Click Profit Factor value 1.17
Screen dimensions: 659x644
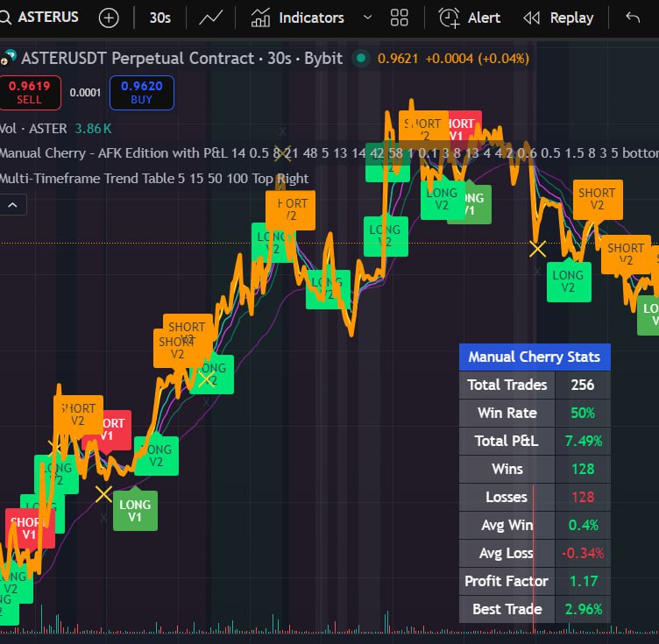coord(583,581)
